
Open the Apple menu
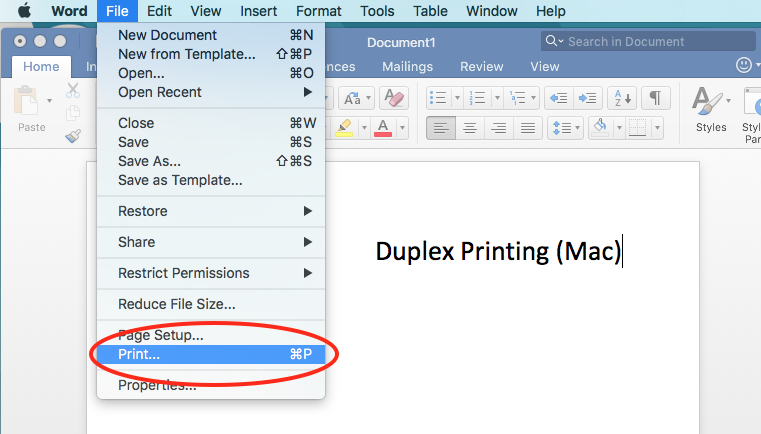(x=24, y=11)
